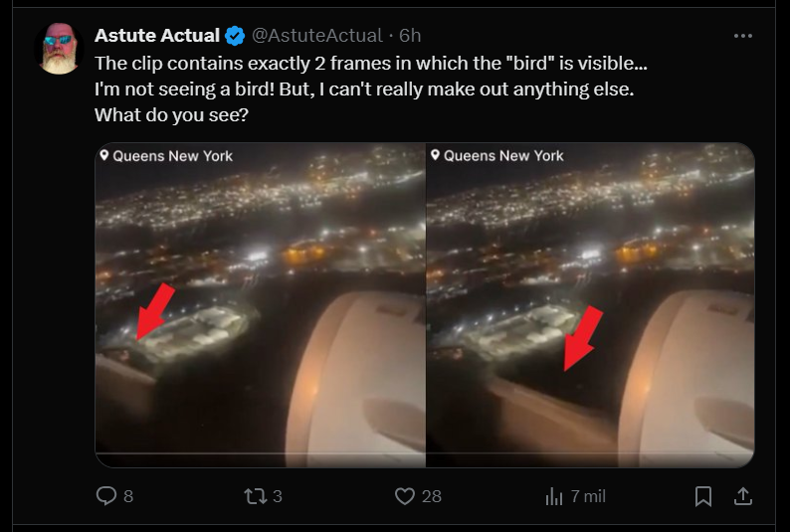
Task: Click the "7 mil" views count
Action: point(588,496)
